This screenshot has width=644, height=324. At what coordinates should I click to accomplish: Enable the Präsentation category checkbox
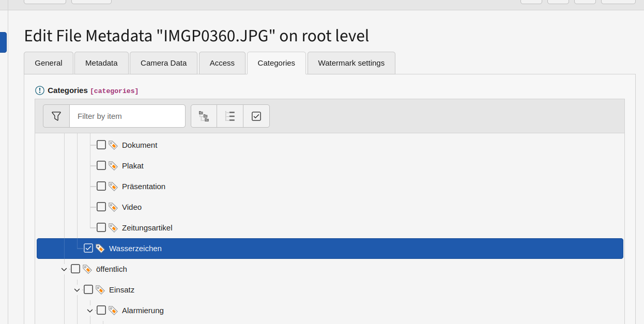[x=101, y=187]
